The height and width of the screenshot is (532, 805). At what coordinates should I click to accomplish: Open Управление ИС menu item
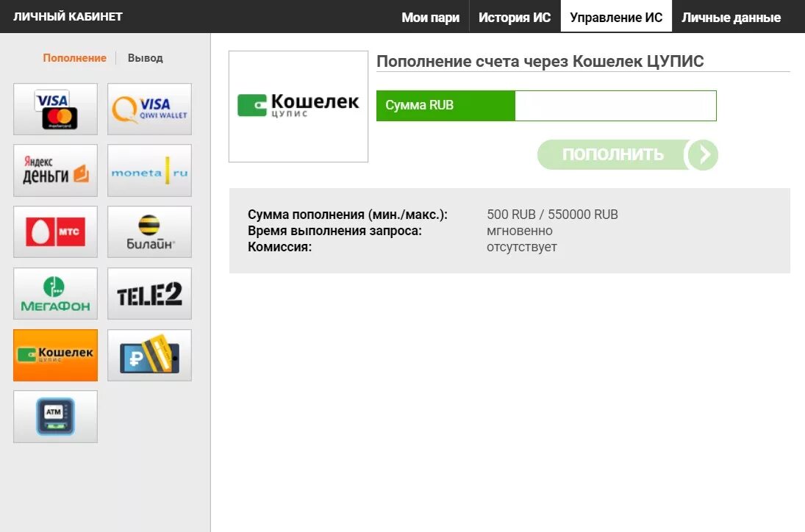coord(616,17)
